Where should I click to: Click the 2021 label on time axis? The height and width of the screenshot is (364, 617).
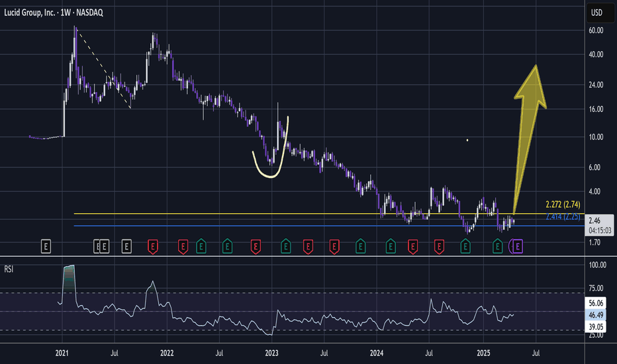62,353
